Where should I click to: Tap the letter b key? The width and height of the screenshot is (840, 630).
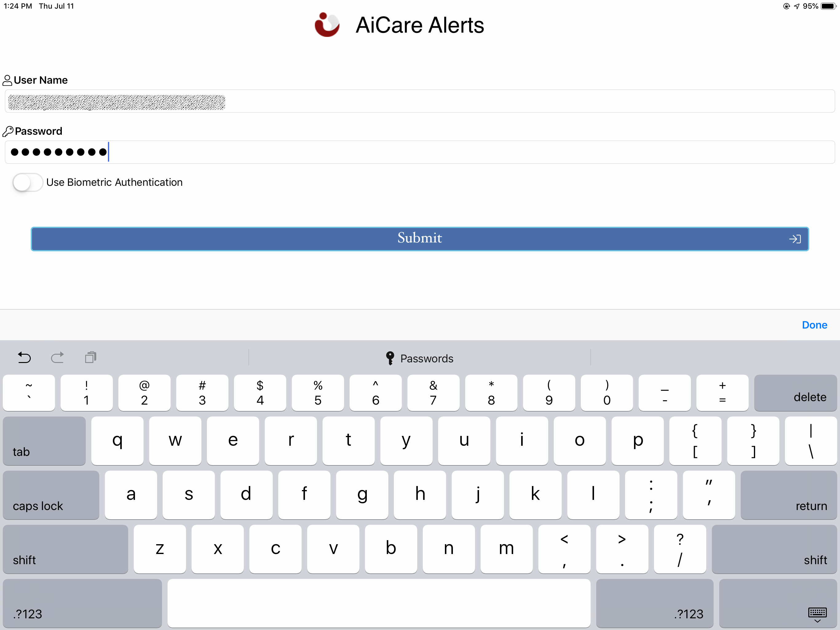coord(391,549)
